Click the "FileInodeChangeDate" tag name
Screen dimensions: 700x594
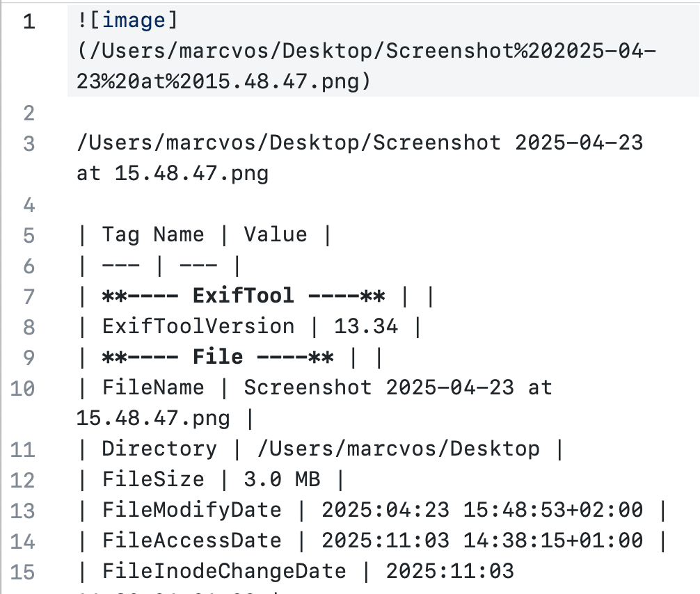224,572
